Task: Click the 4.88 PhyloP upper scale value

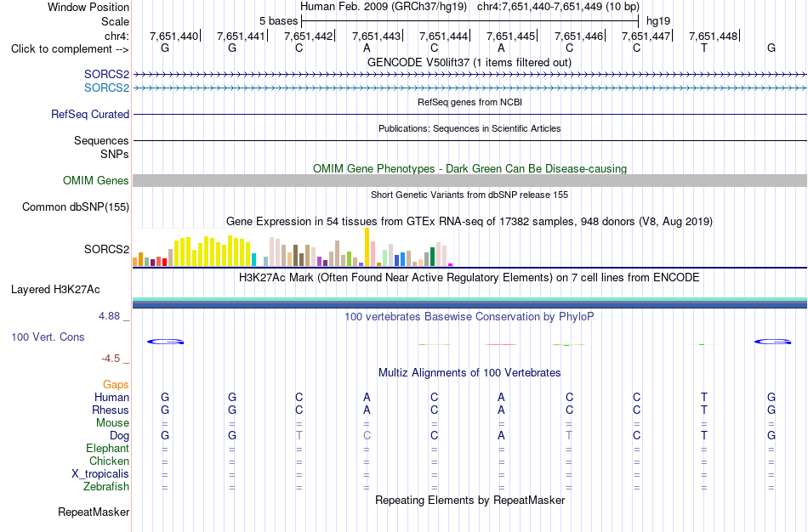Action: coord(109,315)
